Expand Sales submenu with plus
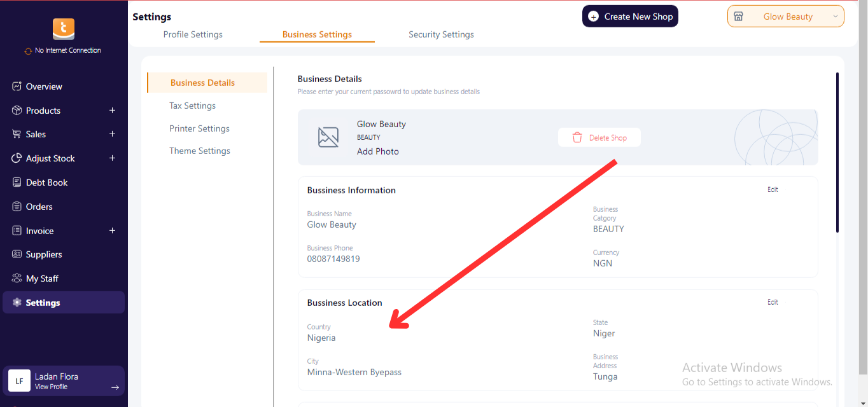The width and height of the screenshot is (868, 407). pyautogui.click(x=112, y=134)
